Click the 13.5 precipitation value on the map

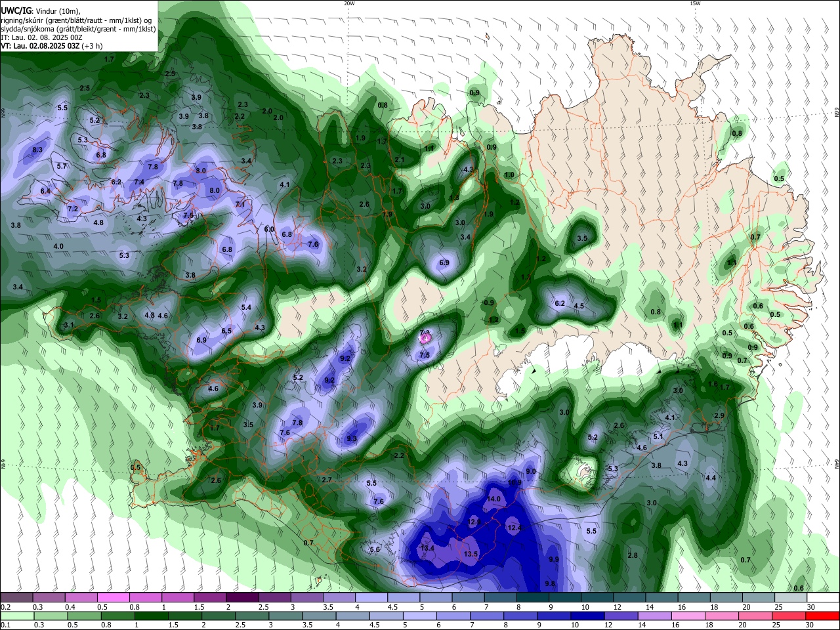click(471, 554)
